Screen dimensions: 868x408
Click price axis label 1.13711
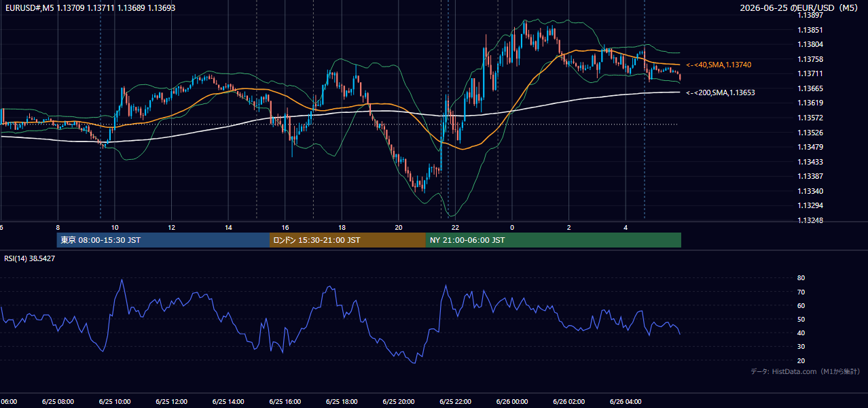pyautogui.click(x=810, y=73)
